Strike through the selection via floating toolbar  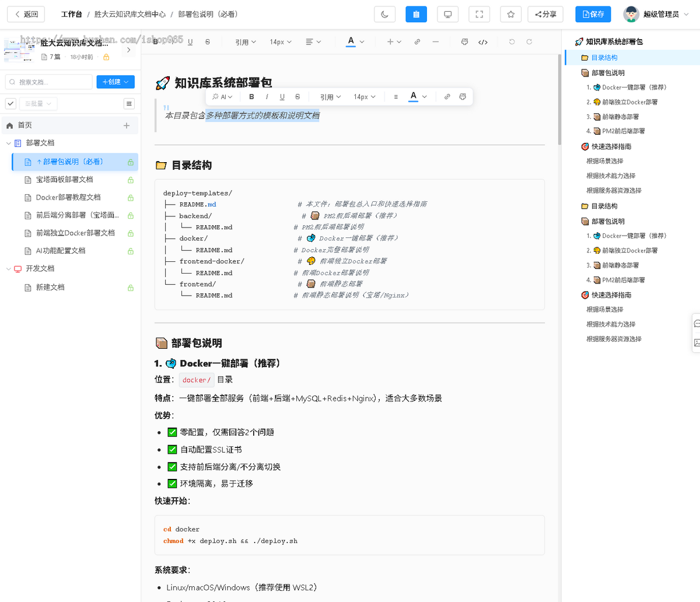pos(297,97)
